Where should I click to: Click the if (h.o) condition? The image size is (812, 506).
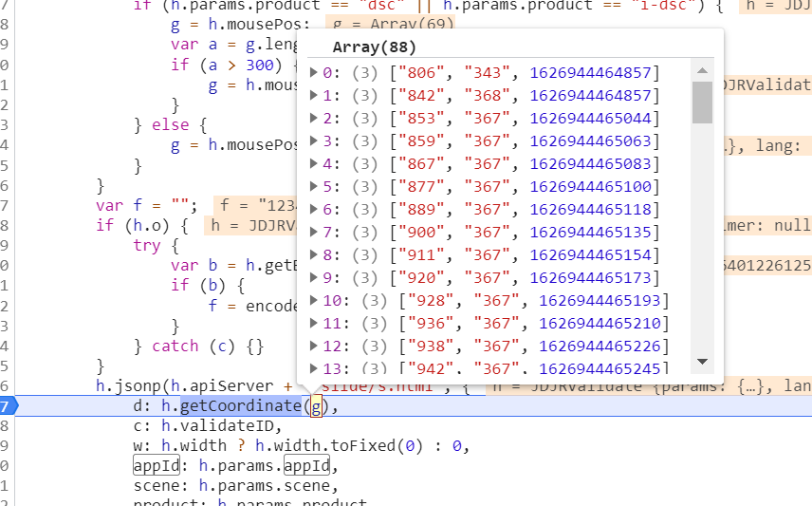[142, 226]
